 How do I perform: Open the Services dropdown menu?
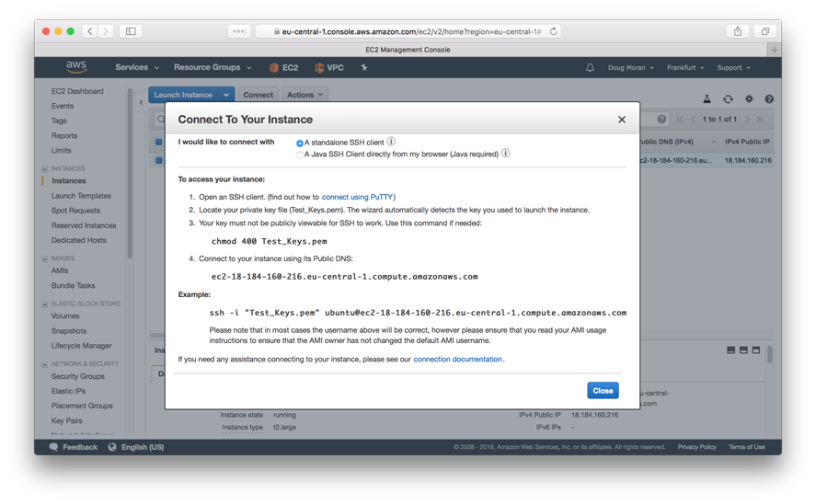137,68
